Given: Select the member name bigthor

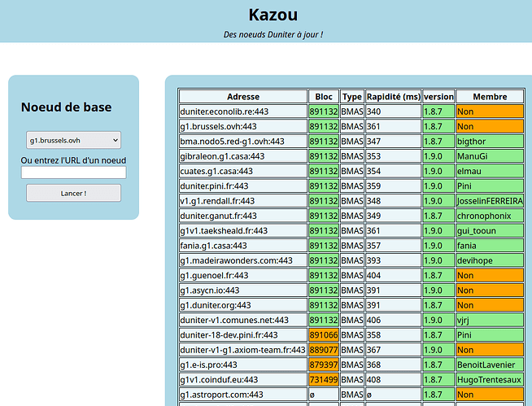Looking at the screenshot, I should (x=490, y=142).
